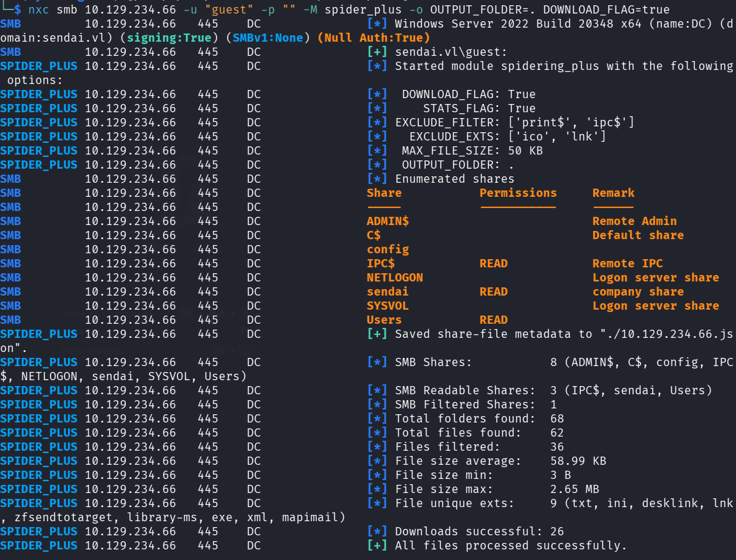Click "Windows Server 2022 Build 20348 x64" text

(518, 24)
